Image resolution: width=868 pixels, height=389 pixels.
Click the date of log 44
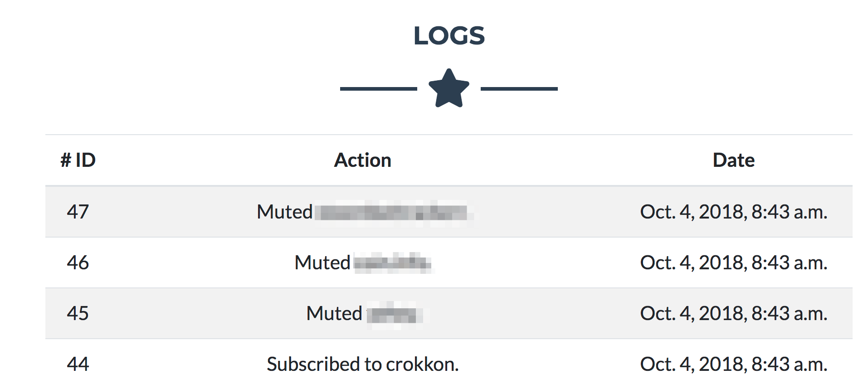(734, 364)
